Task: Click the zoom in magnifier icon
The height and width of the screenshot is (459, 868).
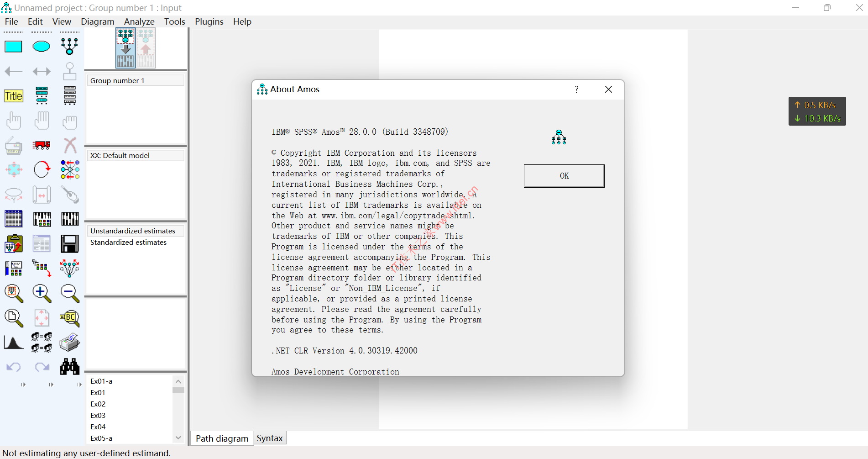Action: [x=42, y=293]
